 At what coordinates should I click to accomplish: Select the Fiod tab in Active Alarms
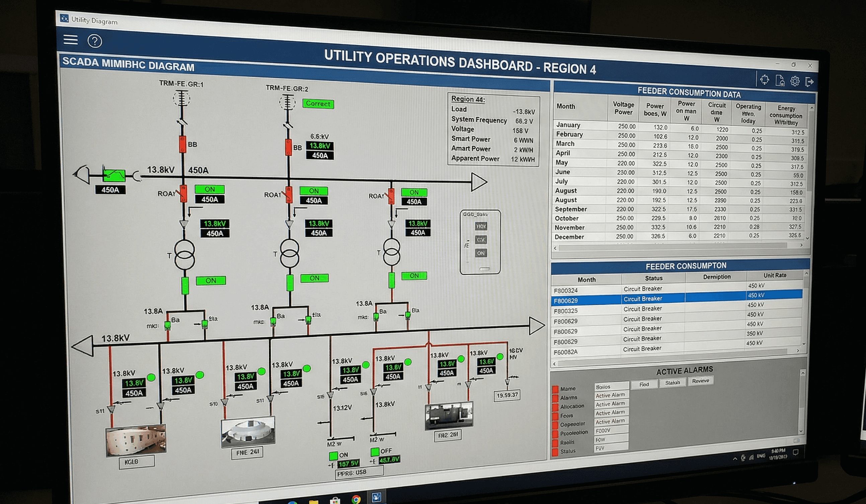644,384
